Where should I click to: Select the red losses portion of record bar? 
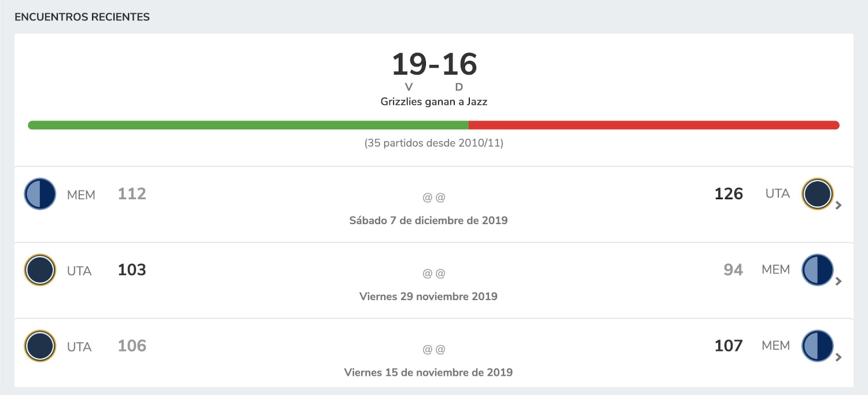[654, 125]
